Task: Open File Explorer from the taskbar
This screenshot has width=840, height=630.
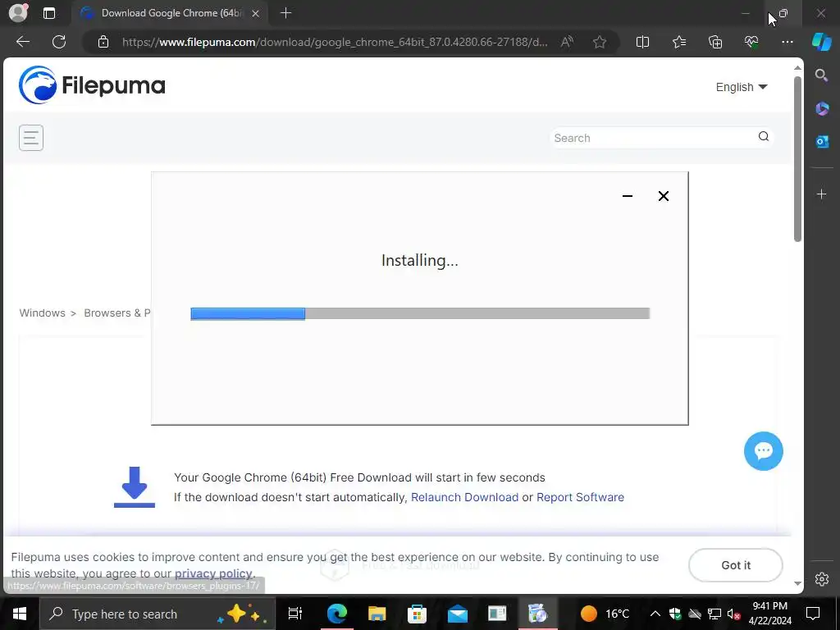Action: tap(377, 614)
